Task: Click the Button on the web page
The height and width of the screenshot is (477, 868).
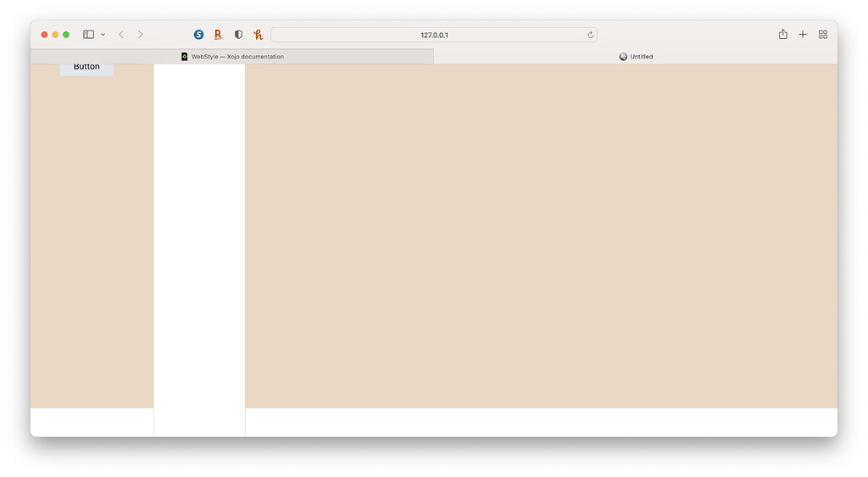Action: (87, 69)
